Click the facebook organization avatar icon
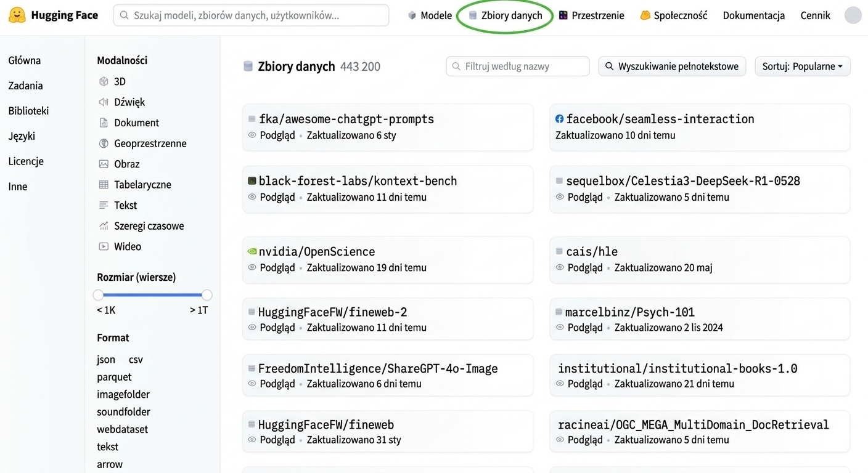Image resolution: width=868 pixels, height=473 pixels. [x=560, y=119]
